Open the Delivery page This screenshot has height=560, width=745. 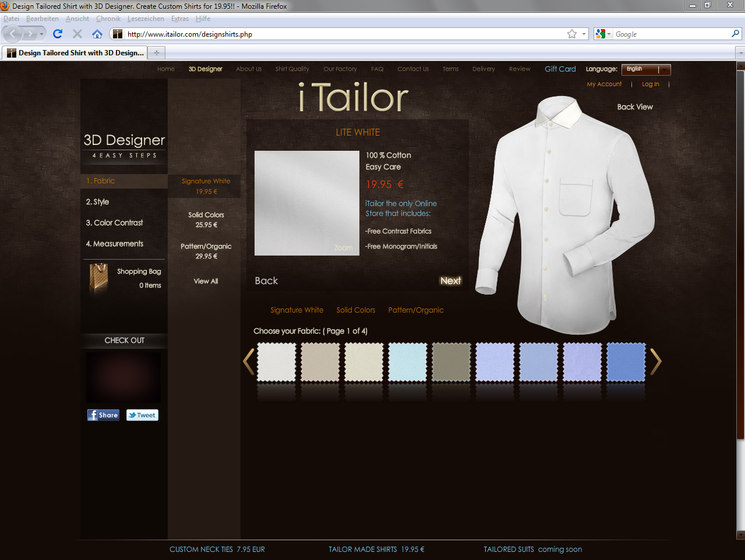click(x=483, y=69)
